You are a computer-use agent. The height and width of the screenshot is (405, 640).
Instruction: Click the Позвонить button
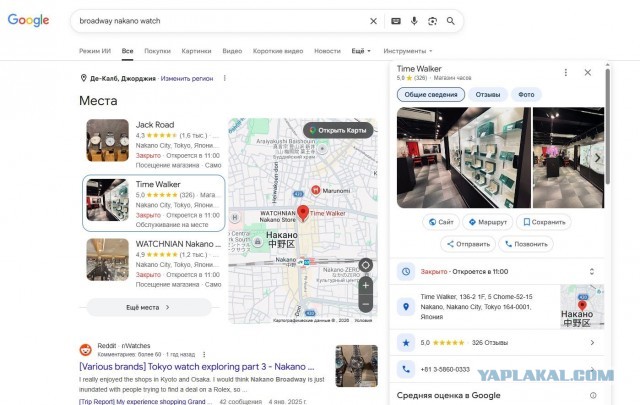tap(526, 244)
